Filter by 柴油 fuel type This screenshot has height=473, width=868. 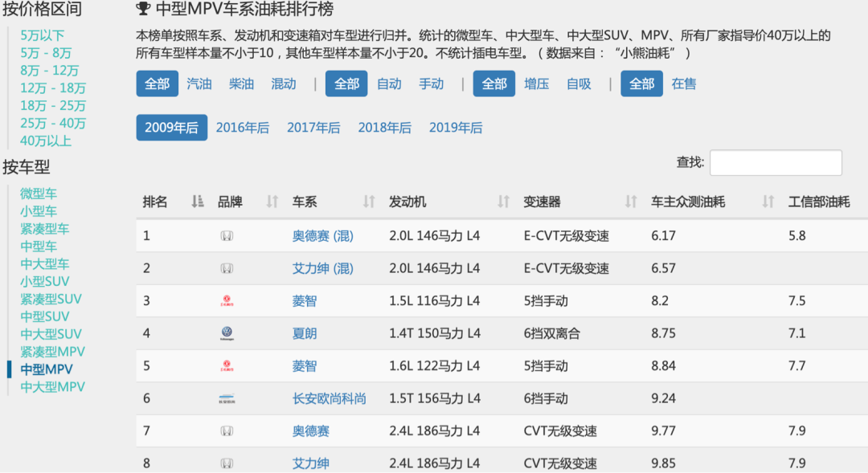[241, 84]
